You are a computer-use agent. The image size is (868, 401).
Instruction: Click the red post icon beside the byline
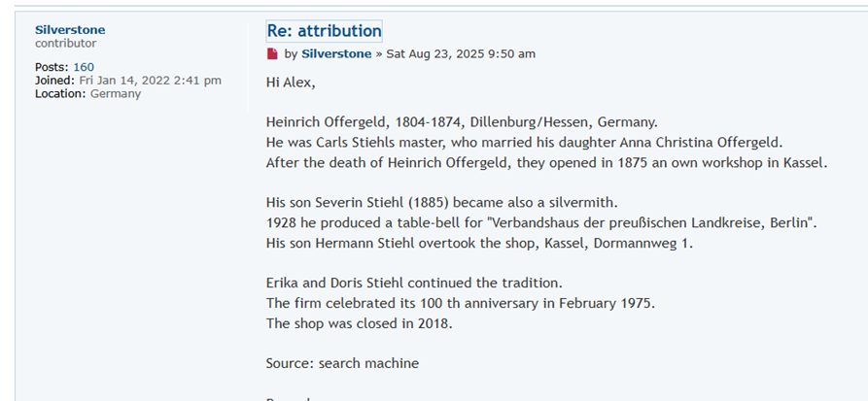272,53
